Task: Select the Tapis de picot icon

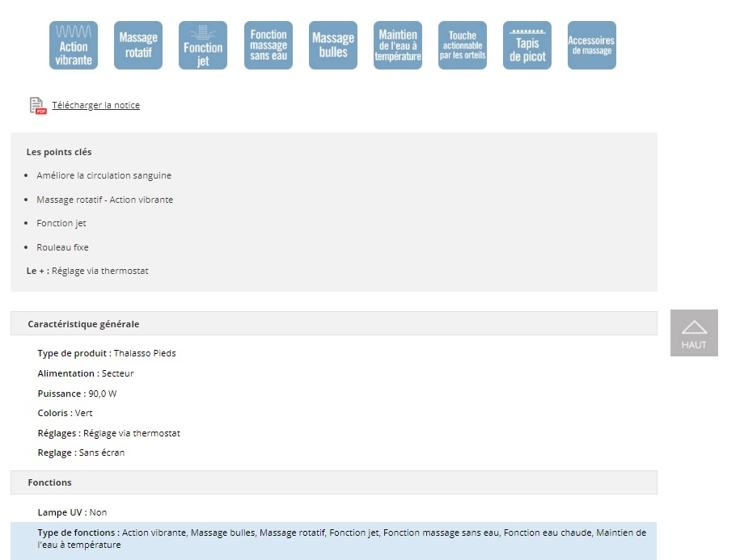Action: pos(527,45)
